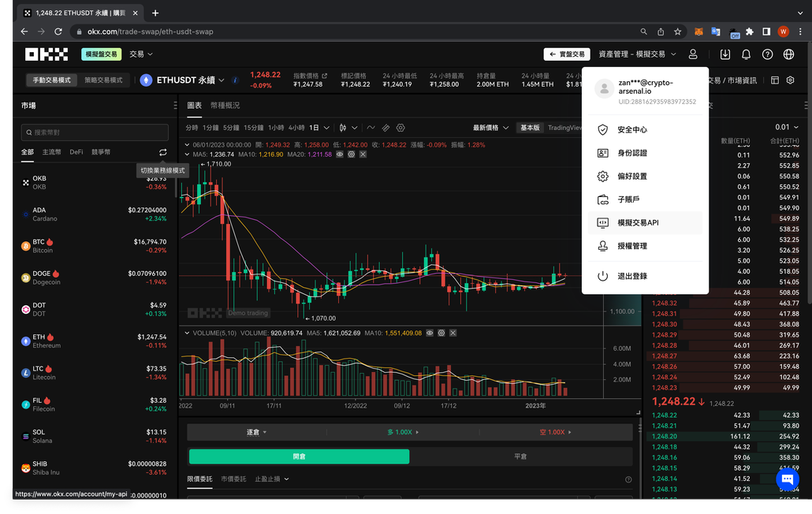Click the green 開倉 button

coord(299,456)
